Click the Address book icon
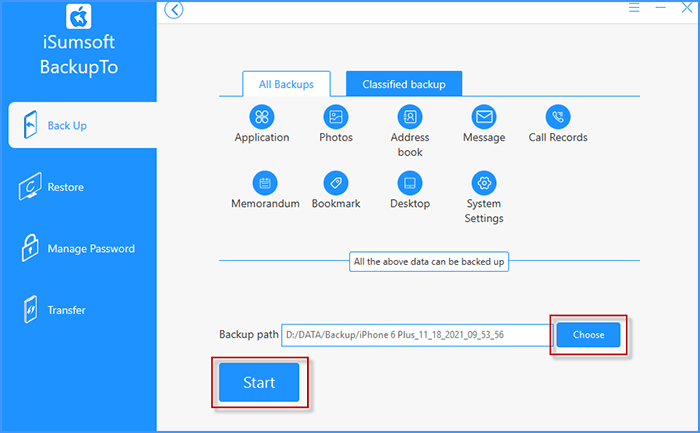The image size is (700, 433). coord(410,117)
